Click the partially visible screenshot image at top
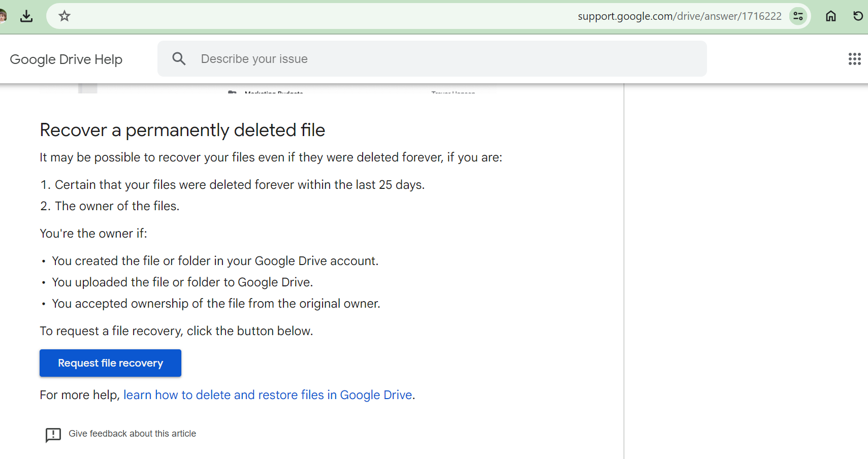Screen dimensions: 868x459 [x=268, y=89]
